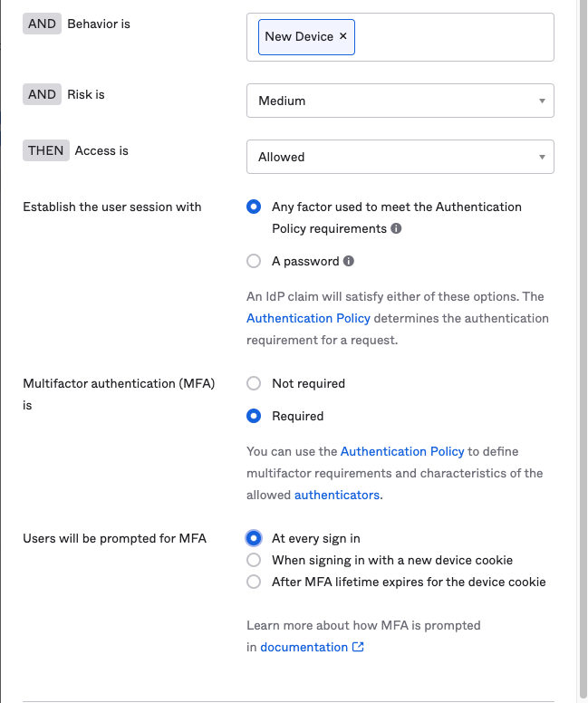The width and height of the screenshot is (588, 703).
Task: Choose When signing in with new device cookie
Action: 254,560
